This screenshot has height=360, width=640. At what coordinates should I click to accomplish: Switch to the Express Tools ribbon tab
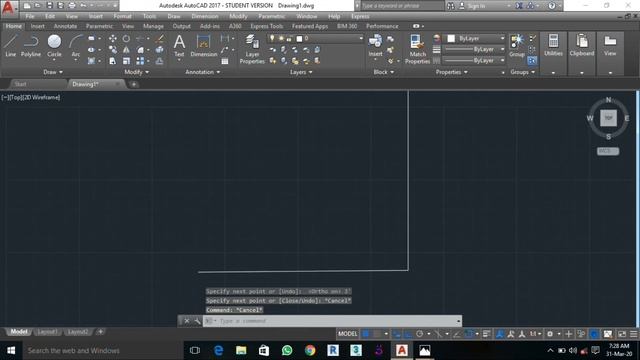(x=267, y=26)
